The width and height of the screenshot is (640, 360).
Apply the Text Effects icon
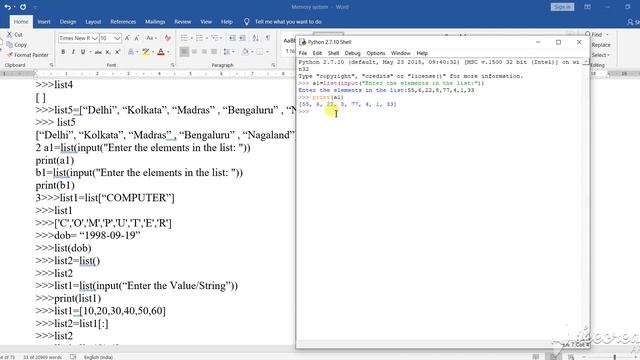[131, 52]
